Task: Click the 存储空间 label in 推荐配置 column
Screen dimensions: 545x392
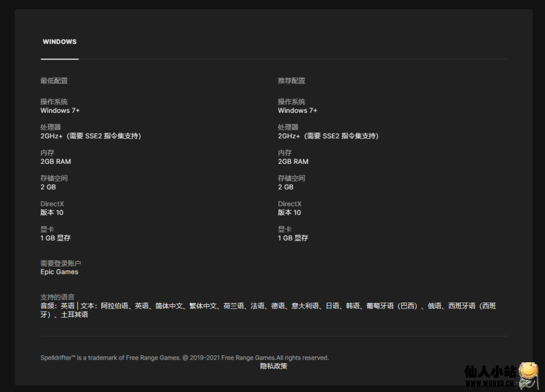Action: tap(291, 179)
